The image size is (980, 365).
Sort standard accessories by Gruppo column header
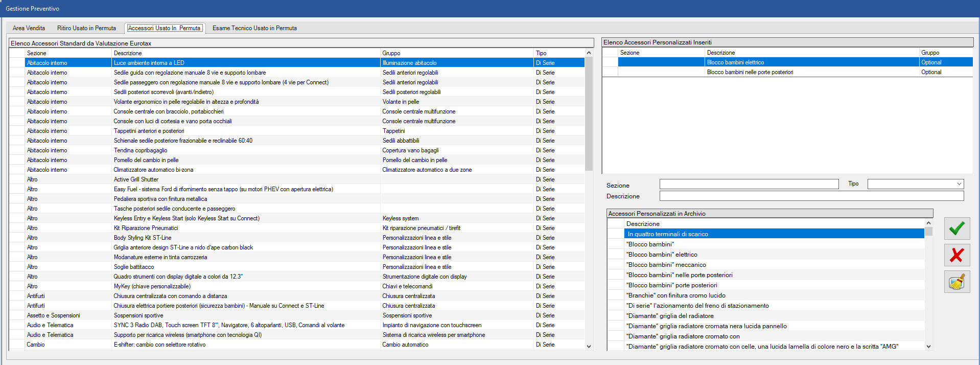(x=457, y=53)
